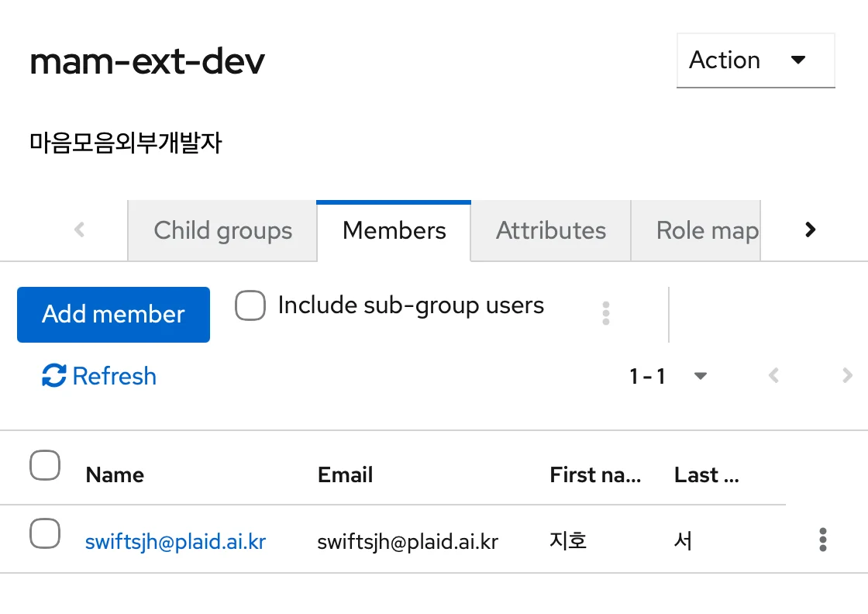The height and width of the screenshot is (614, 868).
Task: Click the Add member button
Action: coord(113,314)
